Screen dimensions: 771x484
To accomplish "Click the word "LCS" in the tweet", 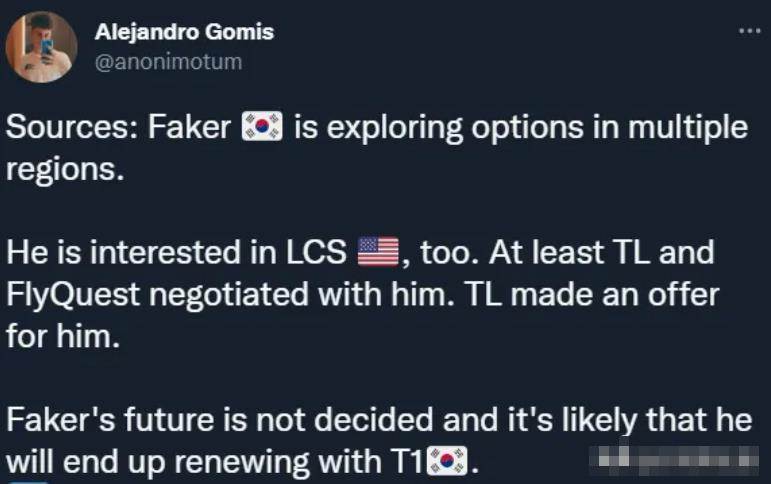I will [x=316, y=252].
